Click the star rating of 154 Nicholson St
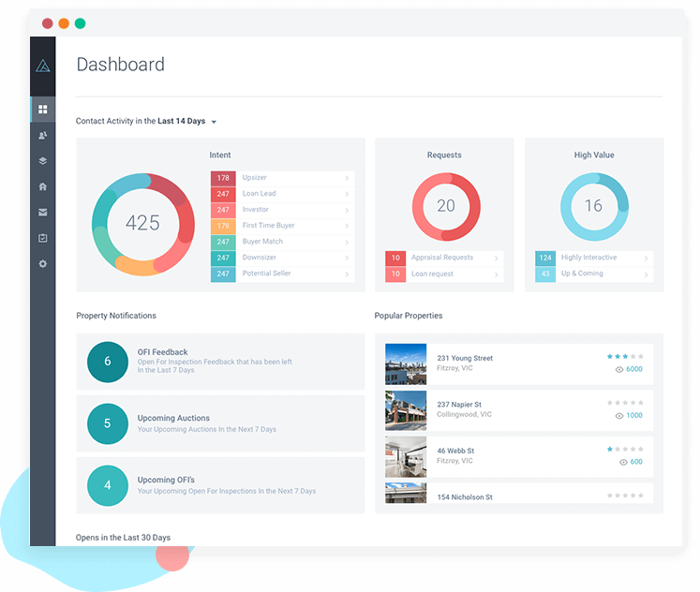Viewport: 700px width, 592px height. tap(625, 496)
